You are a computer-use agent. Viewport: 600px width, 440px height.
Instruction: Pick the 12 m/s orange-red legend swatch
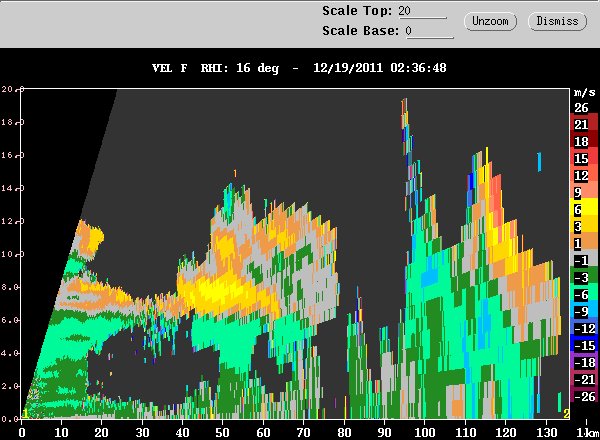tap(584, 175)
